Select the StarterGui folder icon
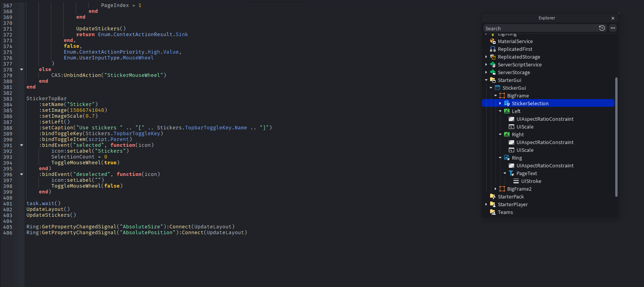 point(493,80)
